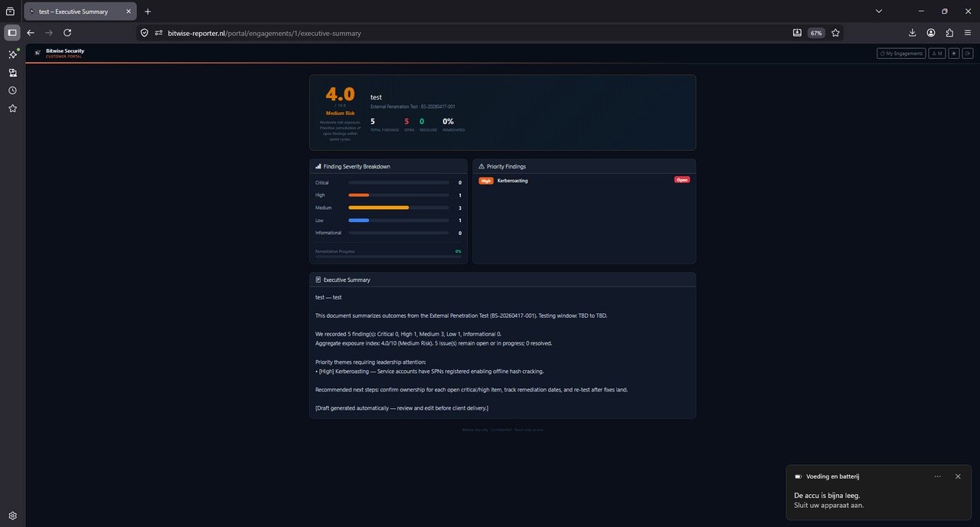Click the page install/save icon beside zoom

(797, 33)
